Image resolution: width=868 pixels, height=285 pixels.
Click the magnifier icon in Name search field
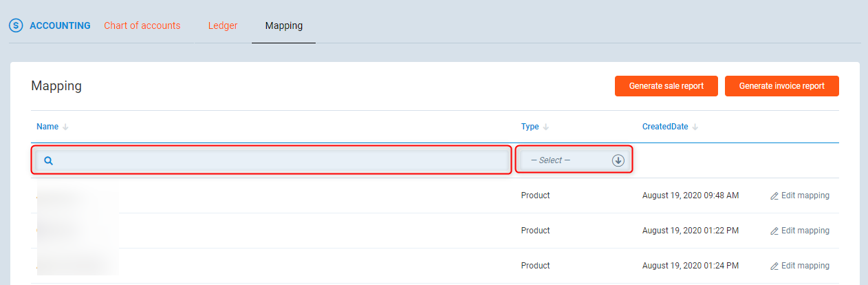pyautogui.click(x=48, y=160)
